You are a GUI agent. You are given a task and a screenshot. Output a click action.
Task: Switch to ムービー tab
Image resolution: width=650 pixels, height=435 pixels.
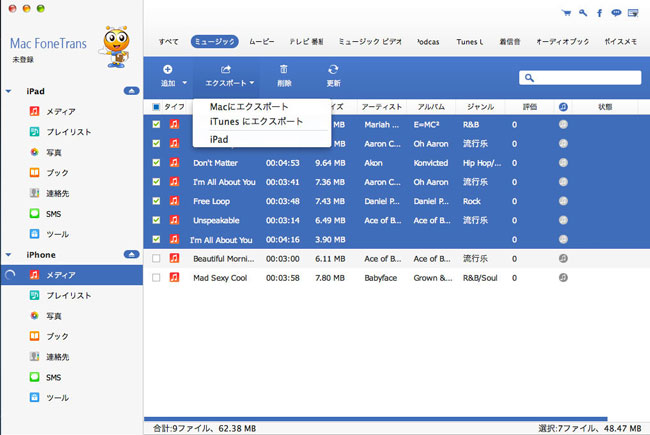(x=262, y=41)
